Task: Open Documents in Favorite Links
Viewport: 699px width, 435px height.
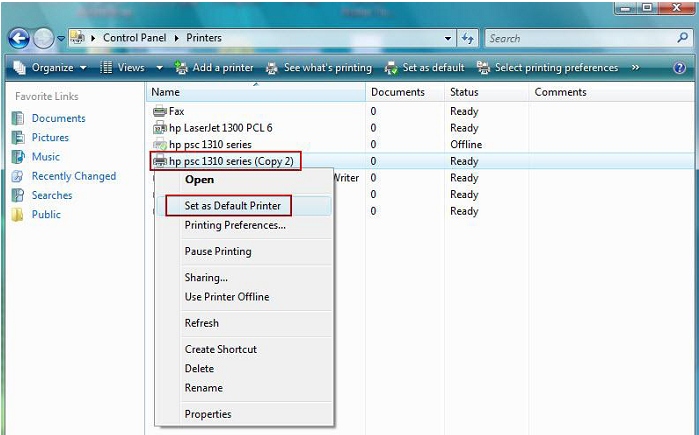Action: [58, 118]
